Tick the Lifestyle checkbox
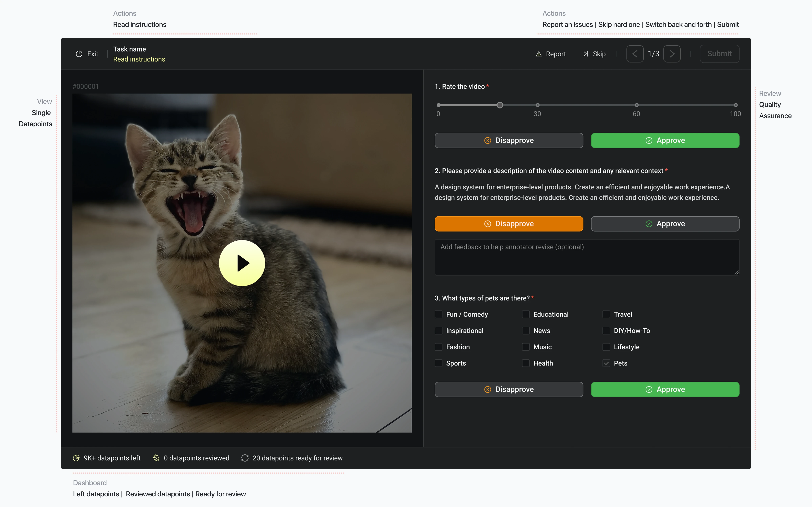 click(606, 347)
